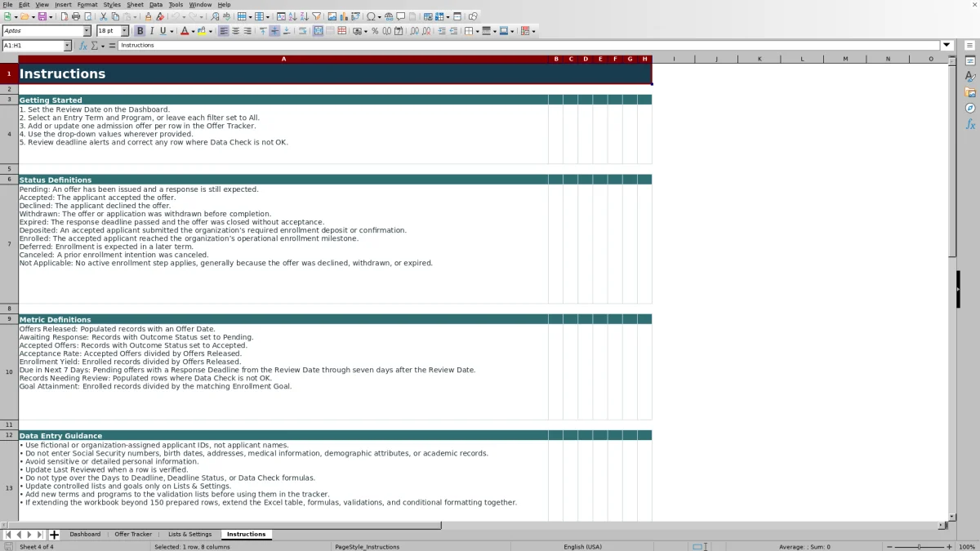Viewport: 980px width, 551px height.
Task: Open the Function Wizard next to the Name Box
Action: point(83,46)
